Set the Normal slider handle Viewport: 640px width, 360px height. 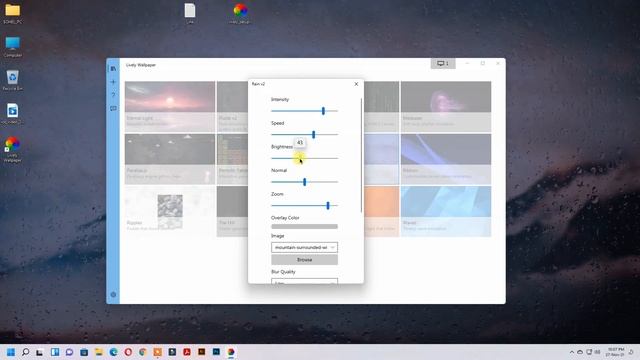coord(304,182)
